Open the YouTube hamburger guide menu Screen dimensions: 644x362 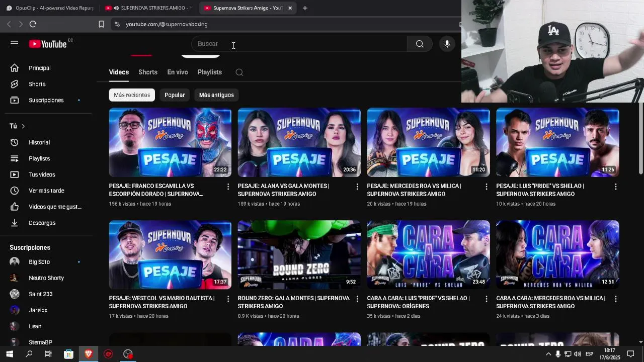(x=14, y=44)
